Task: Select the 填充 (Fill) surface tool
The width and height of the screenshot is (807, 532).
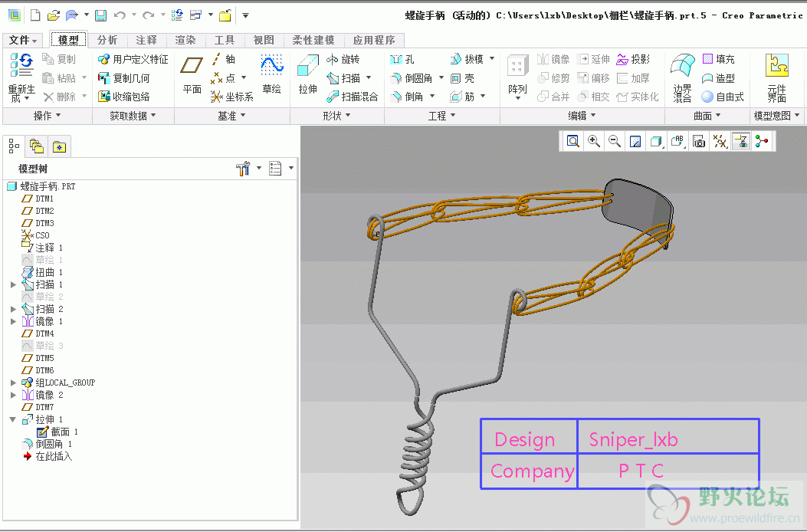Action: click(x=718, y=59)
